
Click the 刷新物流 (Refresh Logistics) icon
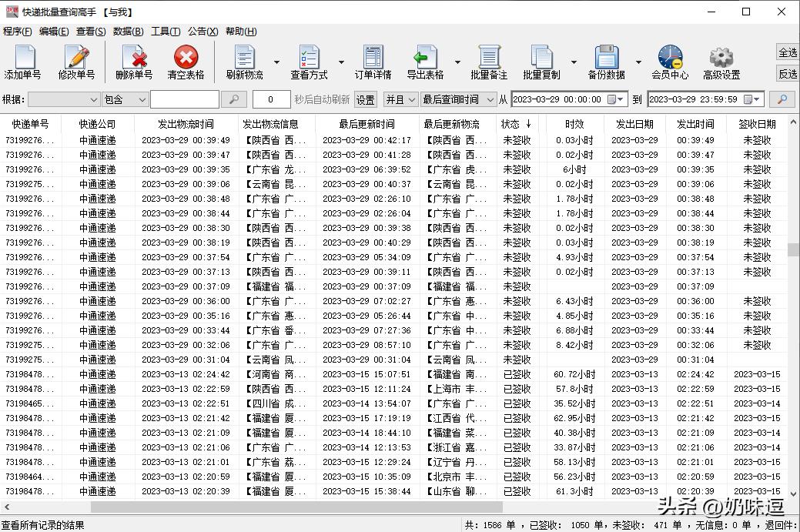point(245,62)
